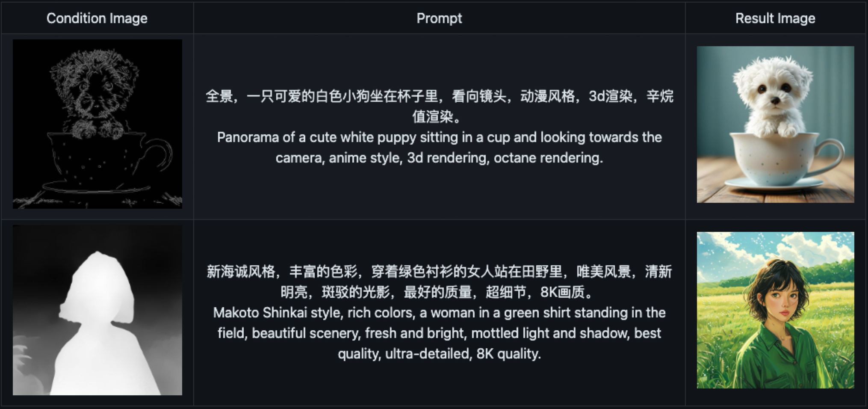Click the English 'Makoto Shinkai style' prompt text

[x=439, y=333]
